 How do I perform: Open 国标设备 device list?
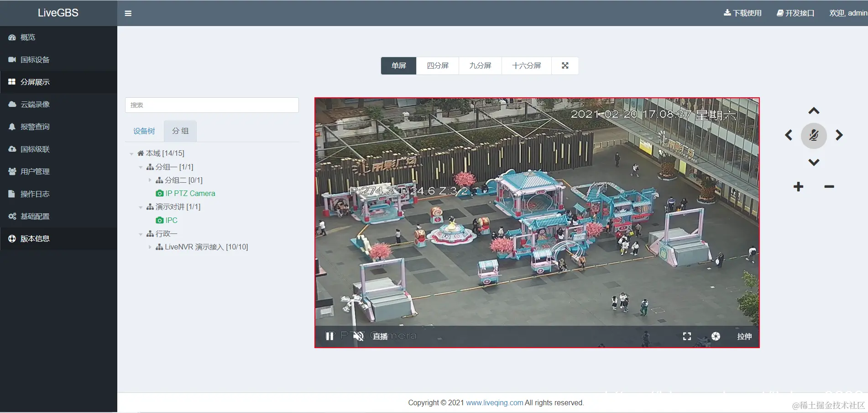58,60
